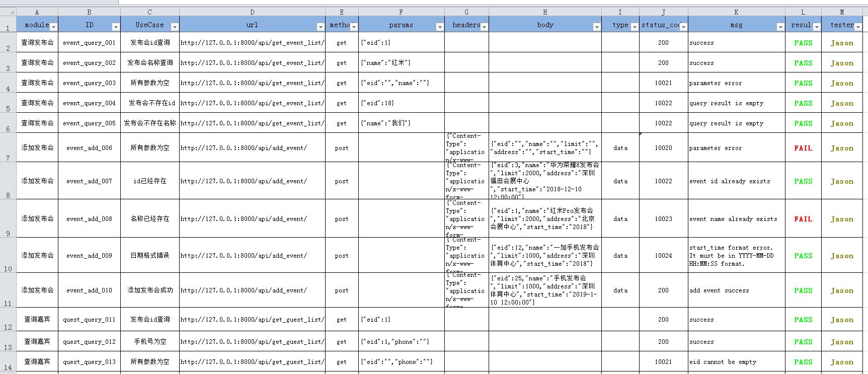Select column H header
This screenshot has width=868, height=374.
click(545, 12)
